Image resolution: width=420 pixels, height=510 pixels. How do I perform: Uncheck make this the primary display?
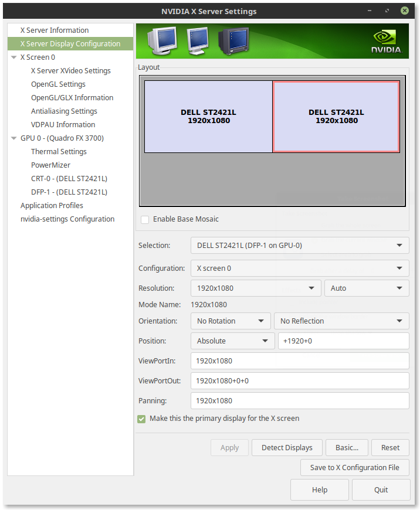141,419
